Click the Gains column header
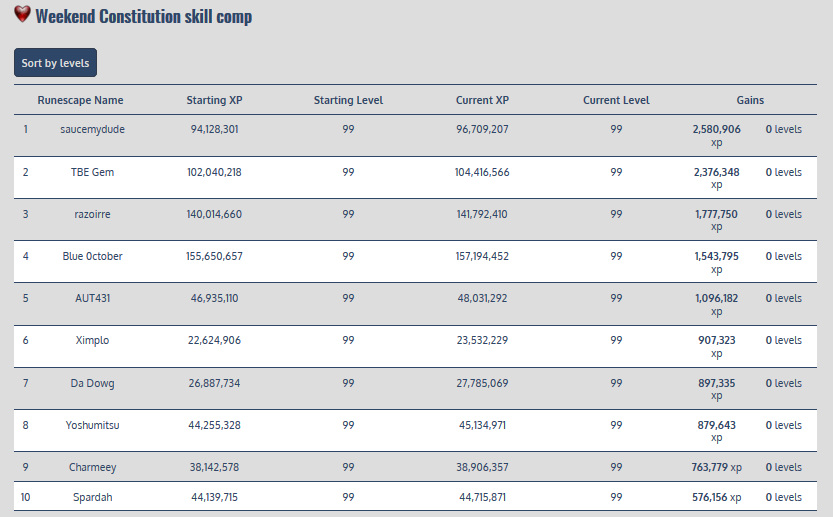Image resolution: width=833 pixels, height=517 pixels. point(750,100)
